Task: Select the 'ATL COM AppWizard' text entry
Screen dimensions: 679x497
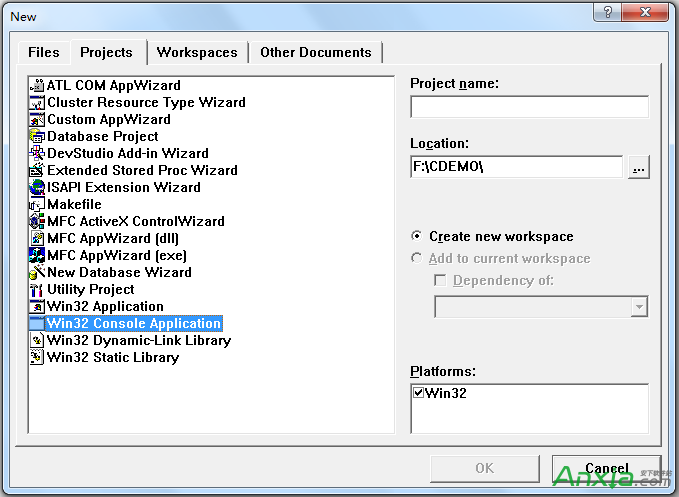Action: pyautogui.click(x=113, y=85)
